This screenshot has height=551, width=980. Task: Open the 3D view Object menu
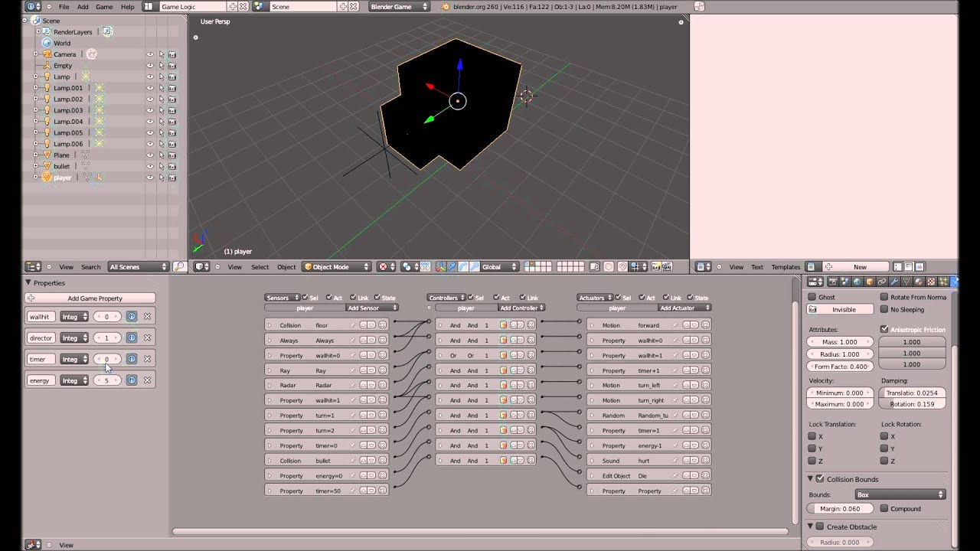286,267
